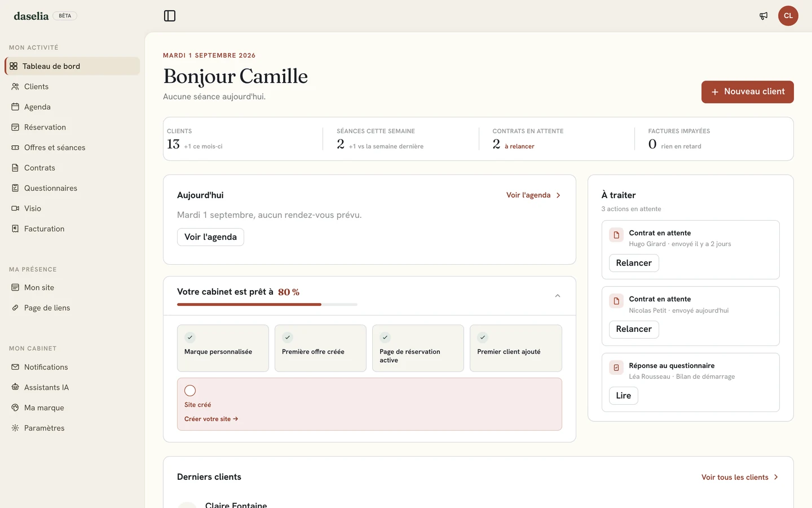Click the Voir l'agenda outlined button
Viewport: 812px width, 508px height.
click(x=210, y=237)
